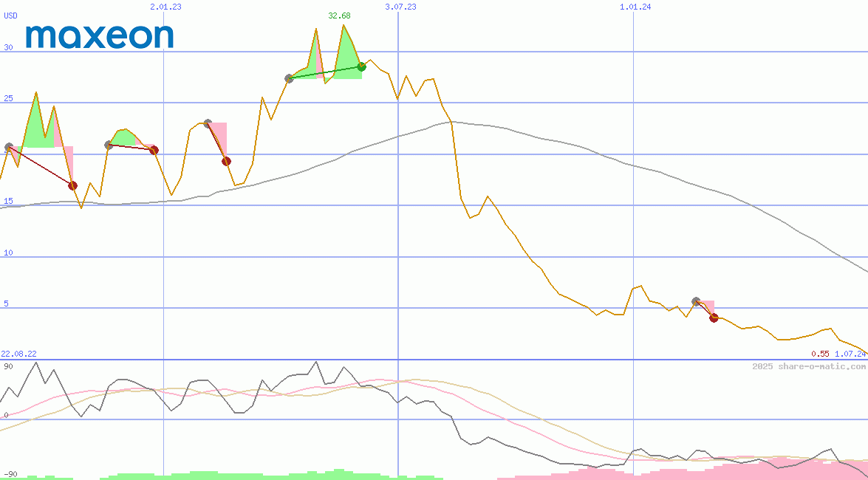Click the gray buy marker before the 32.68 peak
Screen dimensions: 868x480
[x=289, y=78]
